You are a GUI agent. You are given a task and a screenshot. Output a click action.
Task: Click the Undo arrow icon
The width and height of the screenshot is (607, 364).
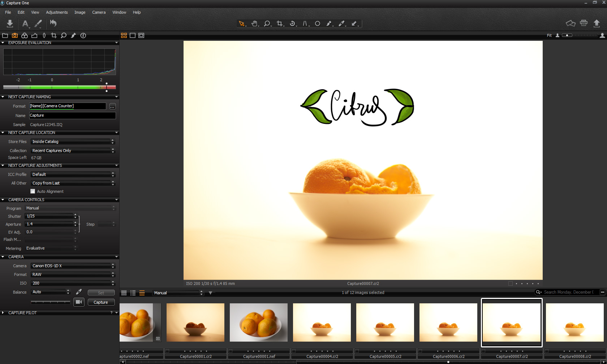tap(53, 23)
